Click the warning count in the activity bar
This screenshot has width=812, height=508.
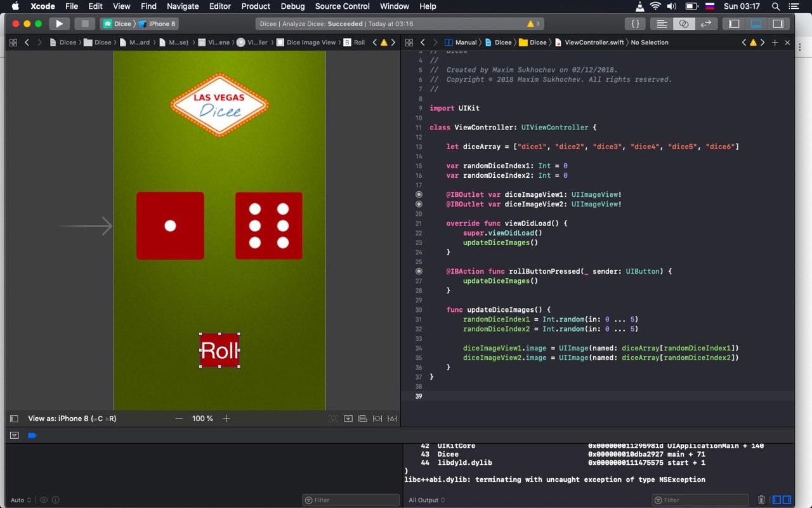point(534,23)
